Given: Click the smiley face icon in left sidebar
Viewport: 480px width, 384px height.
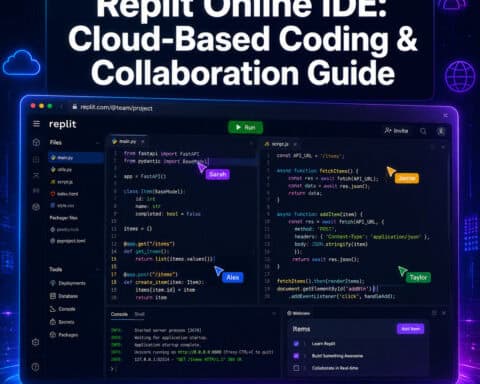Looking at the screenshot, I should pyautogui.click(x=36, y=207).
